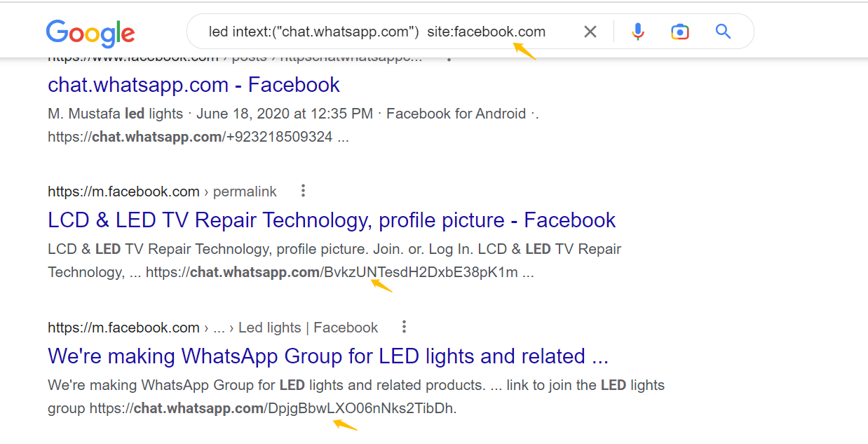Click the Google logo
The image size is (868, 444).
click(x=90, y=32)
